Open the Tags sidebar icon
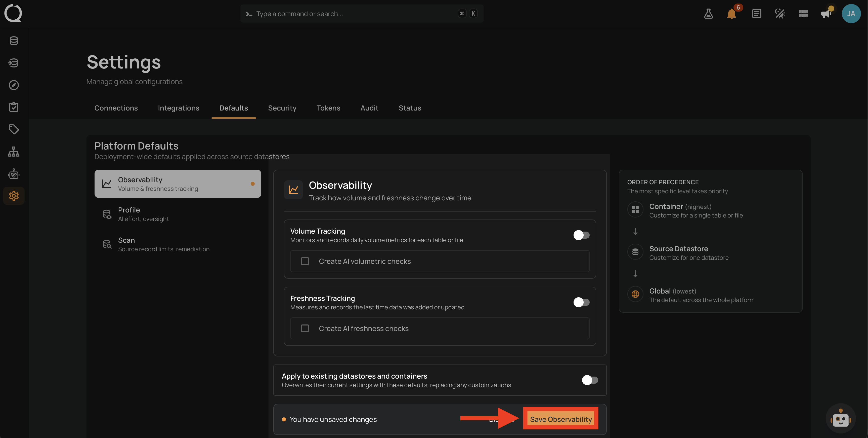868x438 pixels. [x=14, y=129]
